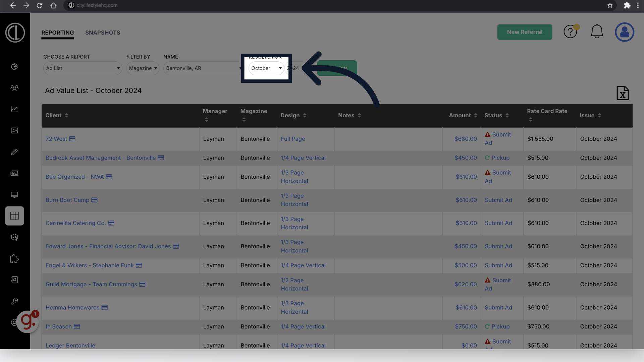The image size is (644, 362).
Task: Open the wrench tools sidebar icon
Action: coord(14,301)
